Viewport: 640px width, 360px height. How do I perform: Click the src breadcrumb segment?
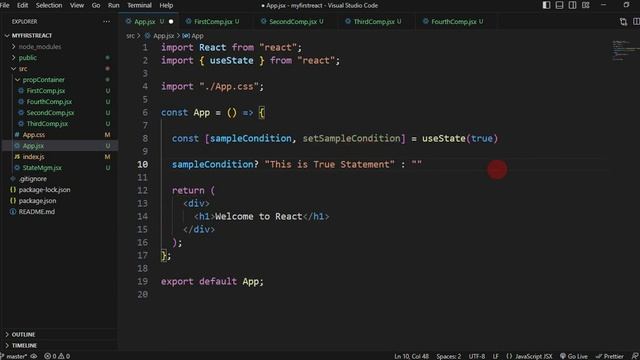pyautogui.click(x=130, y=36)
